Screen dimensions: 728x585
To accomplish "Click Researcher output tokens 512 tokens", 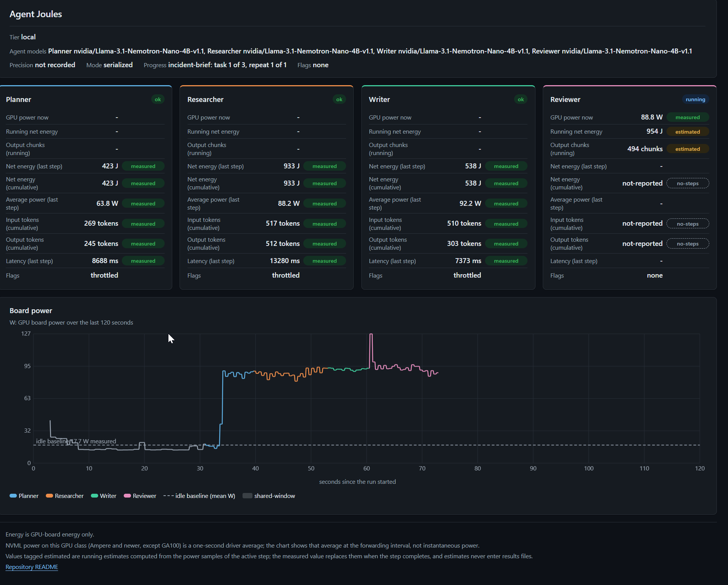I will click(283, 244).
